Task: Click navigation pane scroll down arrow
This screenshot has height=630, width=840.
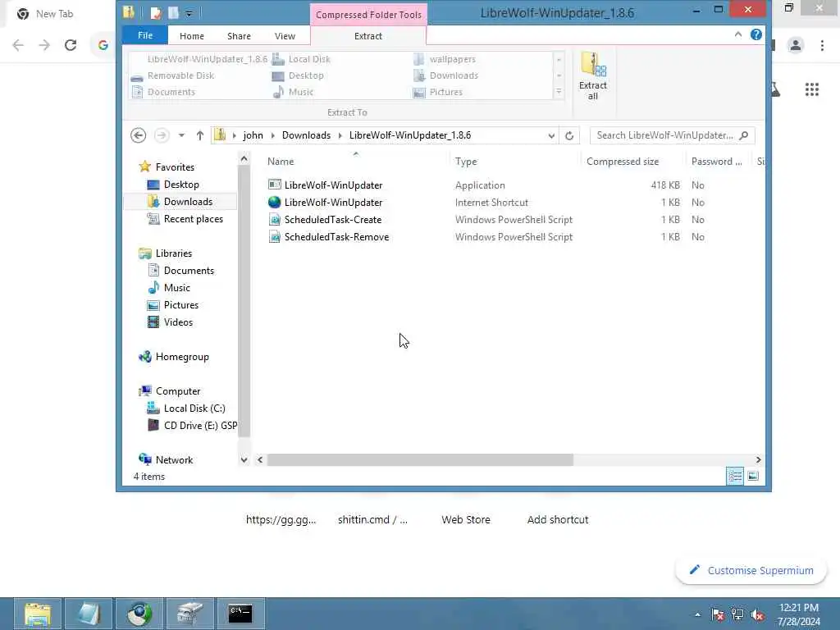Action: pyautogui.click(x=244, y=459)
